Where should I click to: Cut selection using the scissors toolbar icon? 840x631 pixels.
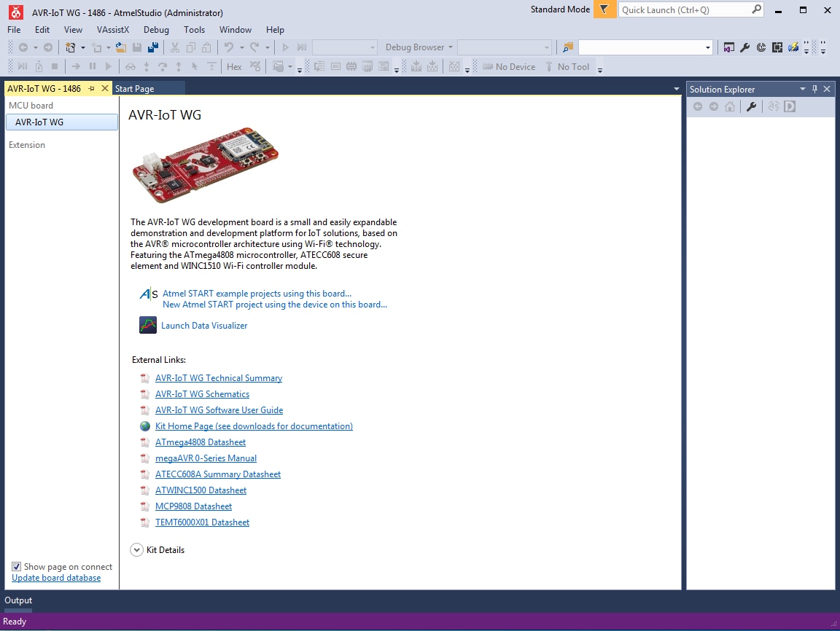[x=175, y=47]
